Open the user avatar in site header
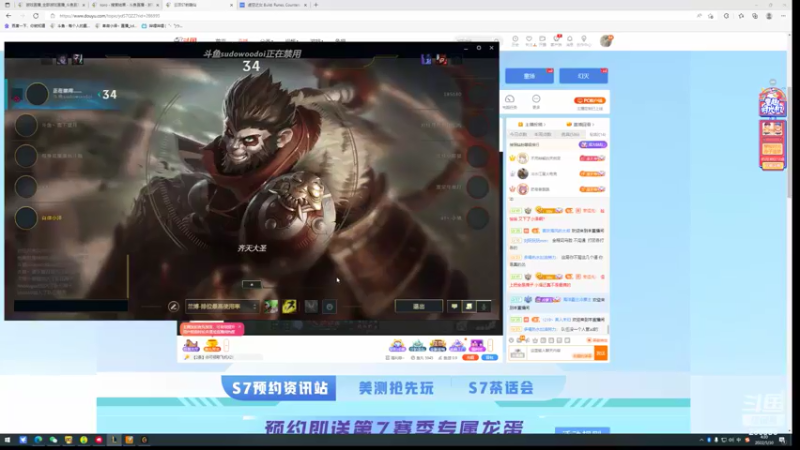This screenshot has width=800, height=450. (x=606, y=41)
